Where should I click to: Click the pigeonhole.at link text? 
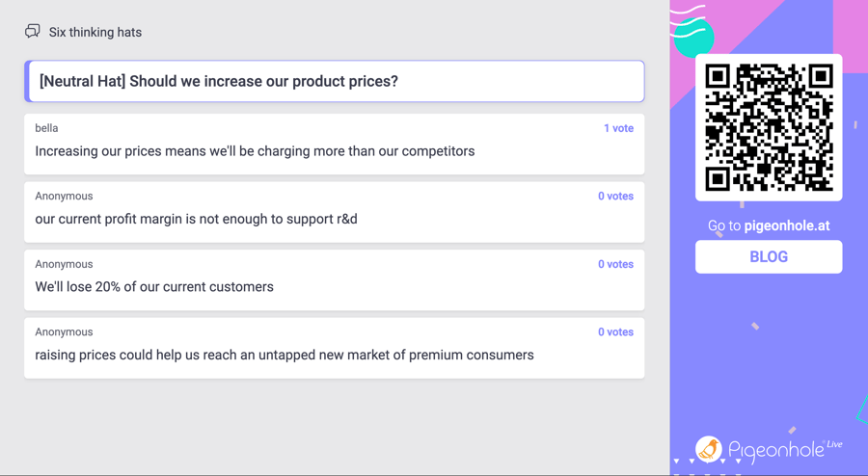coord(787,225)
